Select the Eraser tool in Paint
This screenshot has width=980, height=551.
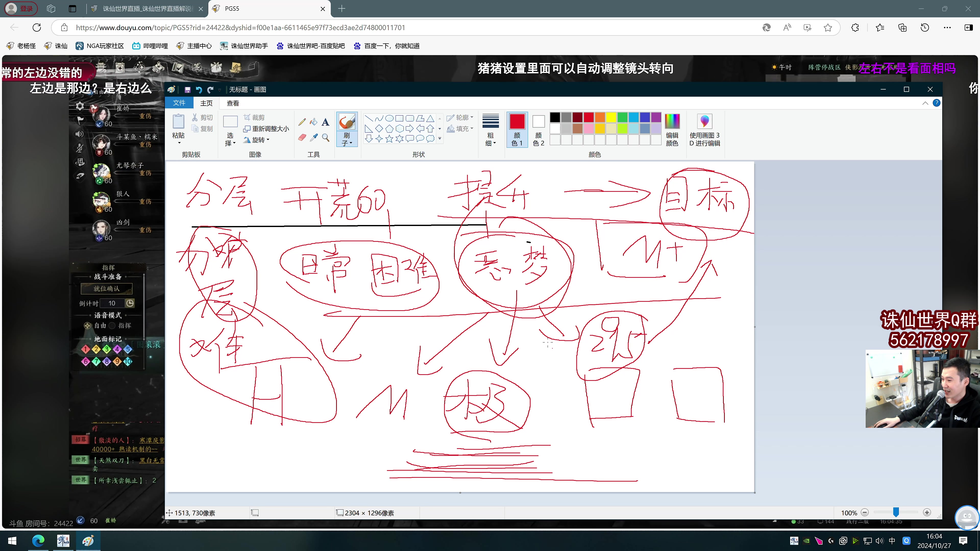pyautogui.click(x=302, y=137)
